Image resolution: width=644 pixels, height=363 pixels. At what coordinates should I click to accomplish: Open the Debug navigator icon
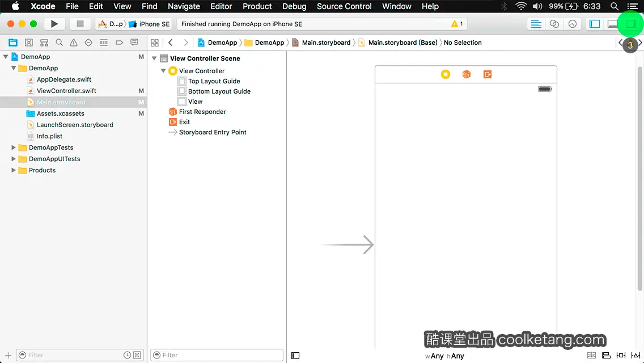point(104,43)
